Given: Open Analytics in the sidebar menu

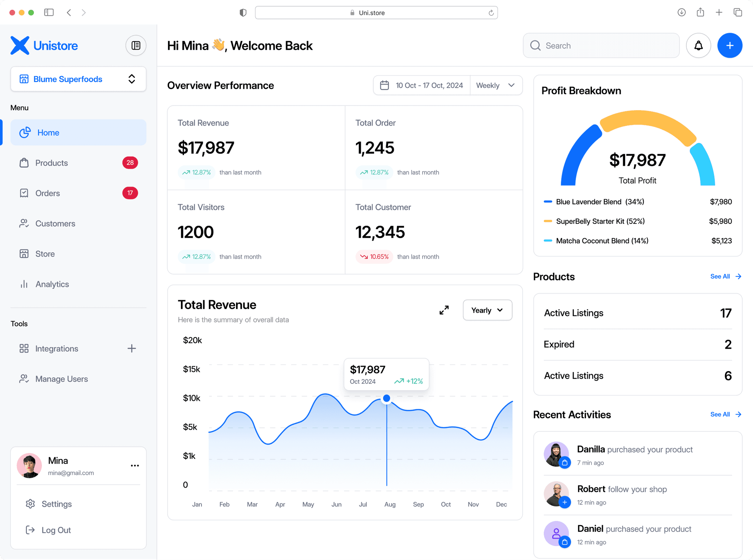Looking at the screenshot, I should coord(78,284).
